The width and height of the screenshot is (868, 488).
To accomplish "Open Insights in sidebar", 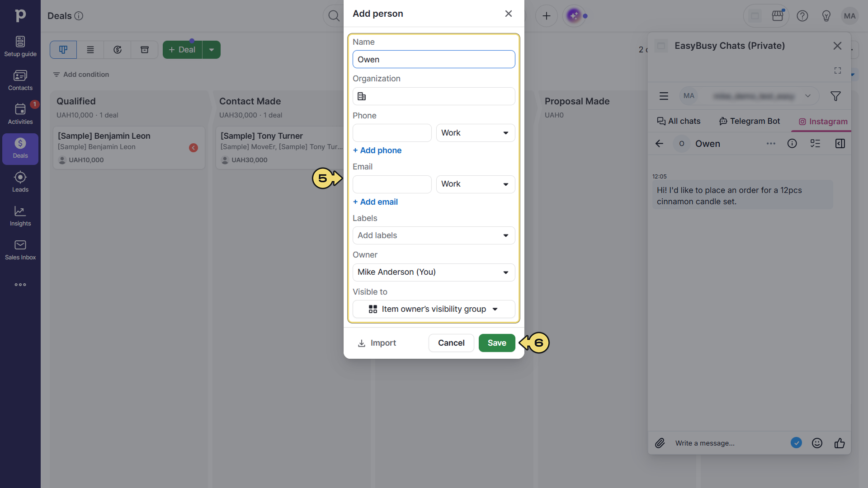I will coord(20,216).
